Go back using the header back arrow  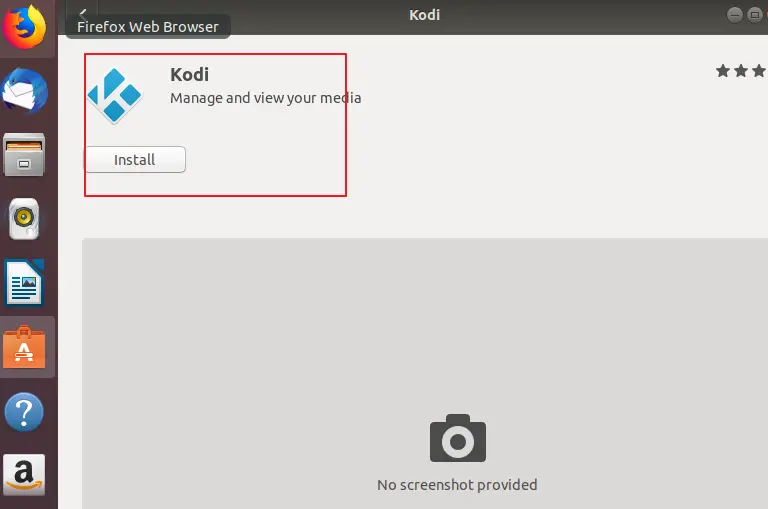click(x=83, y=14)
